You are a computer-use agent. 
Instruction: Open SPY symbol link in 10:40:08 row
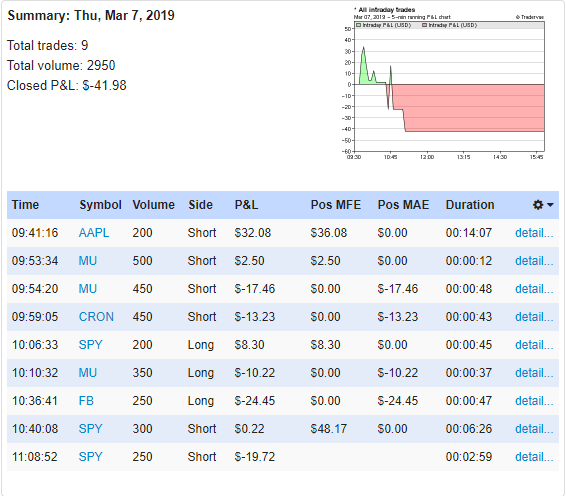(91, 428)
